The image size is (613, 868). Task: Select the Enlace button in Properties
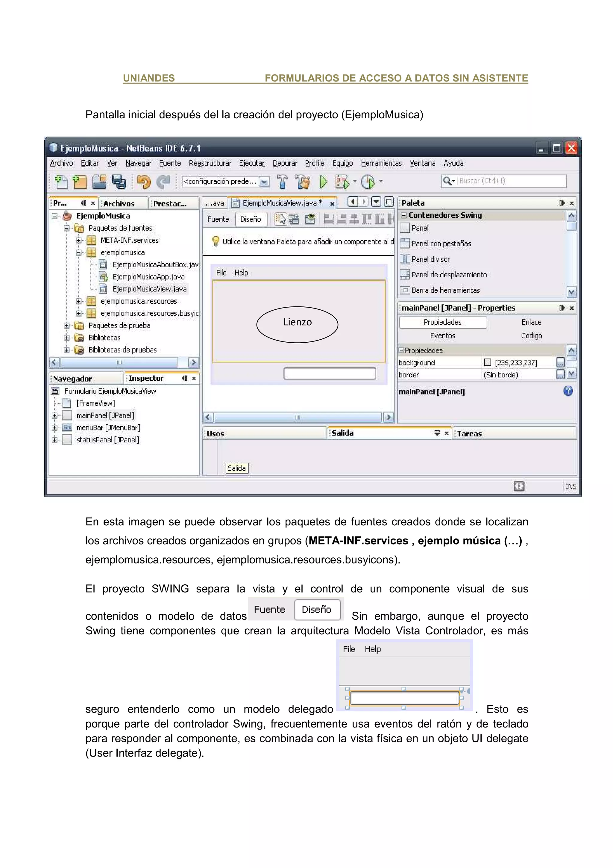531,322
